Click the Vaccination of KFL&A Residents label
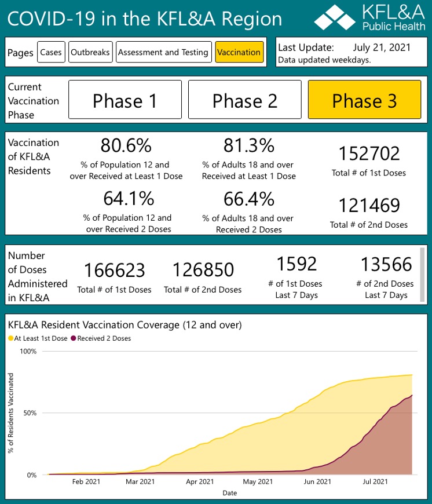 point(34,156)
